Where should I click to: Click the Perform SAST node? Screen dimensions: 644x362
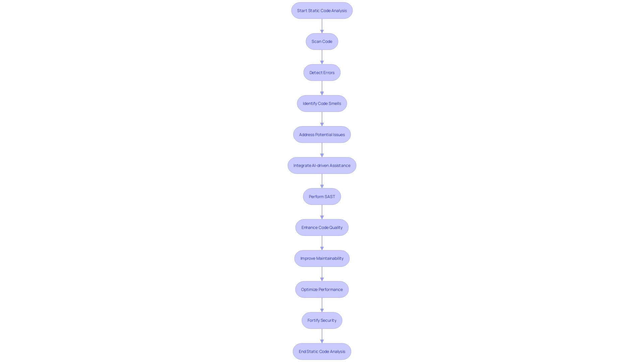click(x=322, y=196)
